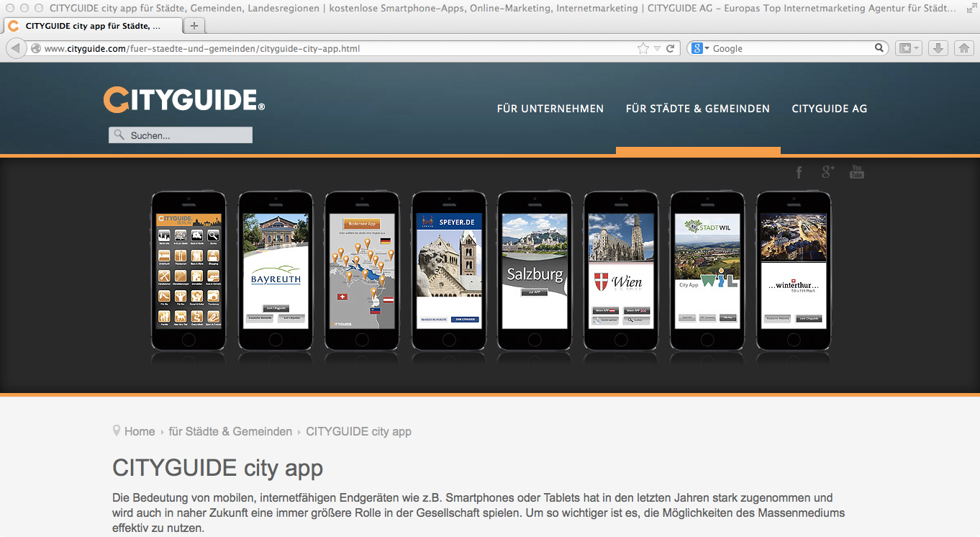Open the CITYGUIDE AG menu

[830, 109]
